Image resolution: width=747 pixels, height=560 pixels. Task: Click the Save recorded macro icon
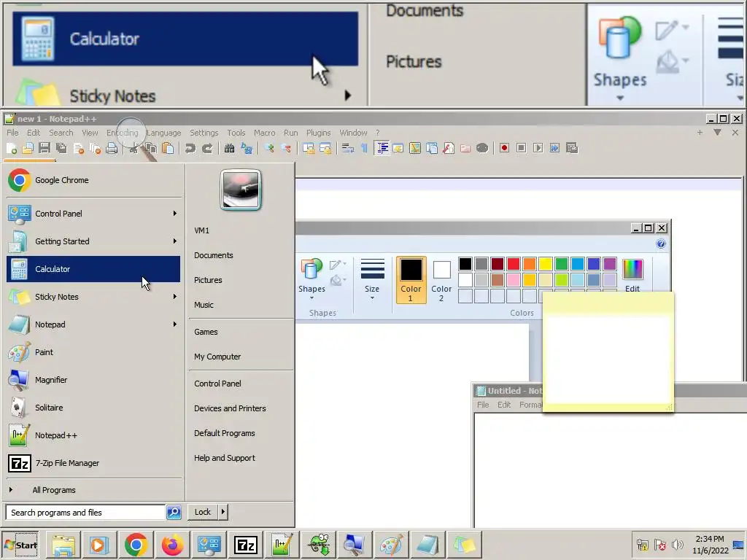[x=572, y=148]
